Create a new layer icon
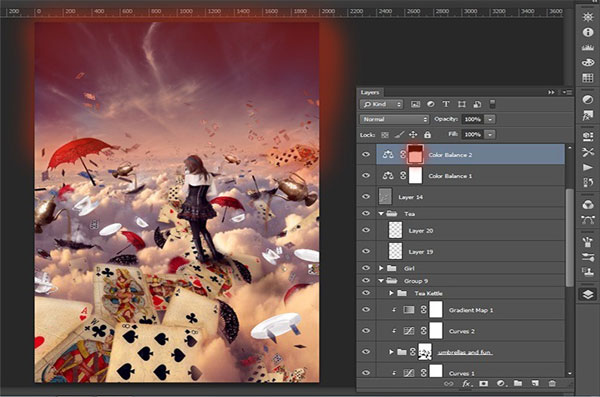This screenshot has height=397, width=600. [535, 384]
